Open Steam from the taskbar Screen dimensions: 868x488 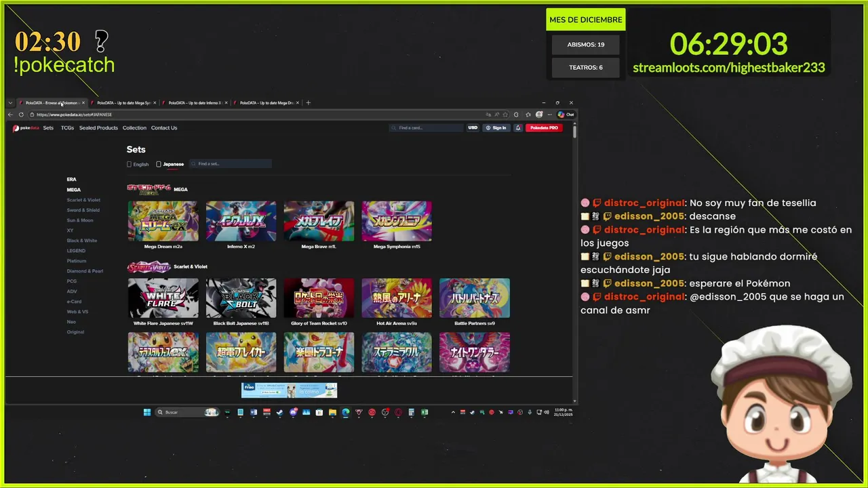[279, 412]
